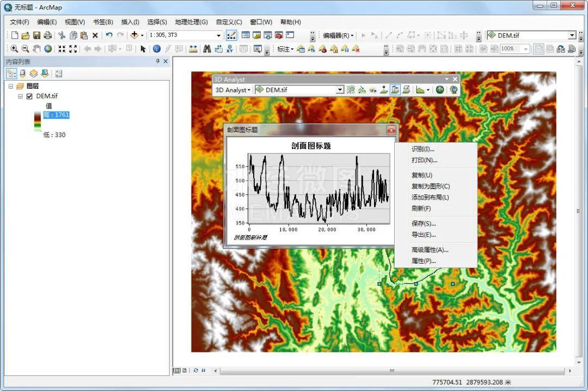Open the 标注 labeling dropdown
The image size is (588, 391).
[x=285, y=49]
